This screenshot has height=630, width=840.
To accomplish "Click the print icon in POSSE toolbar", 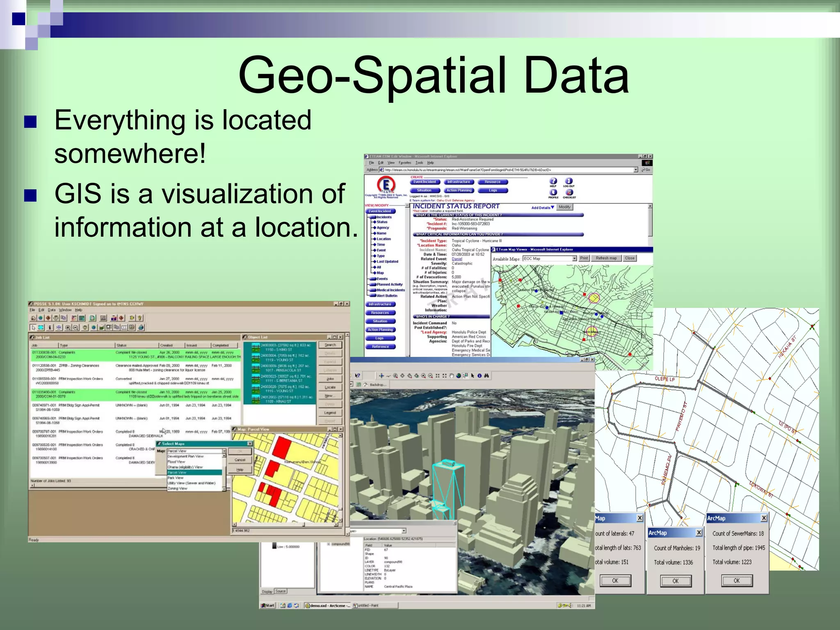I will pyautogui.click(x=141, y=327).
